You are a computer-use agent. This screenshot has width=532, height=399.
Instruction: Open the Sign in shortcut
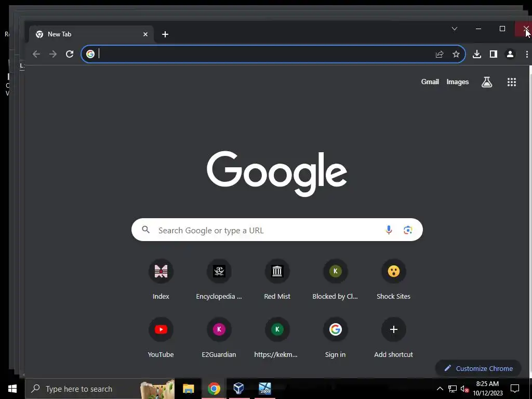coord(335,338)
